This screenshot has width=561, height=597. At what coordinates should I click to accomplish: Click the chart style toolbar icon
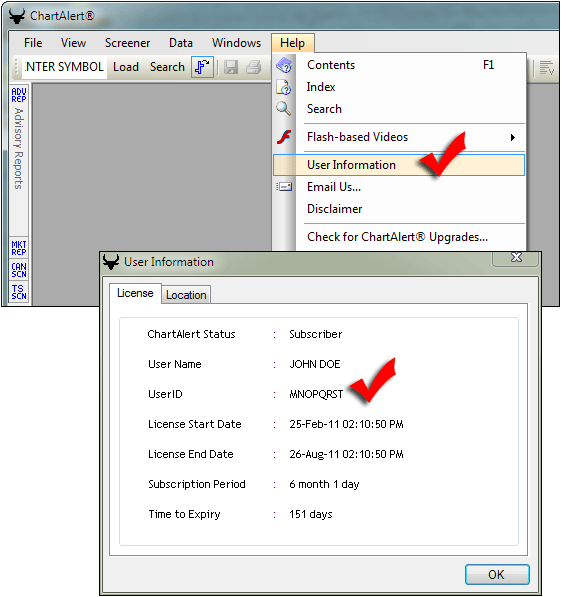[x=202, y=67]
